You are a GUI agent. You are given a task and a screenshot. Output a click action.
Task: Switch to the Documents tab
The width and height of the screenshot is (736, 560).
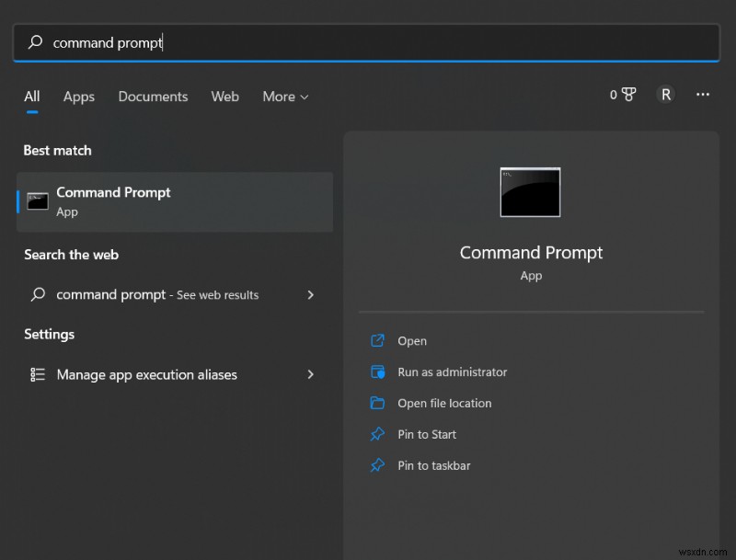(153, 97)
